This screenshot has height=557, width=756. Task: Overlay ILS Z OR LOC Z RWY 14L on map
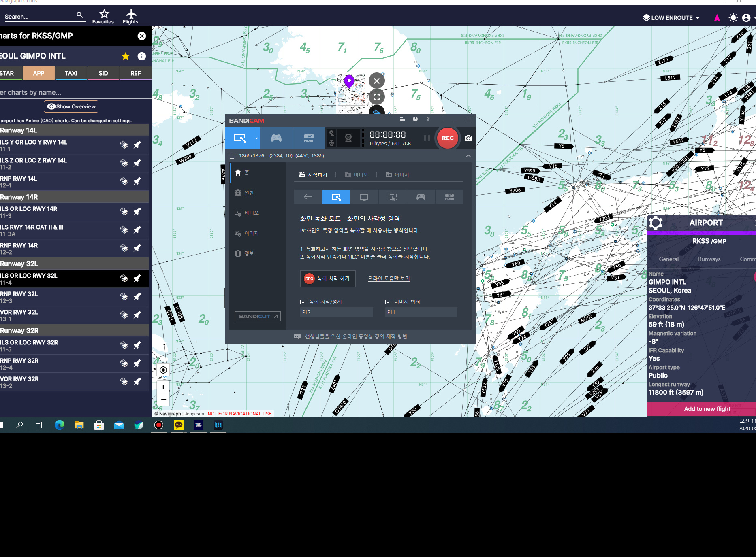[124, 163]
